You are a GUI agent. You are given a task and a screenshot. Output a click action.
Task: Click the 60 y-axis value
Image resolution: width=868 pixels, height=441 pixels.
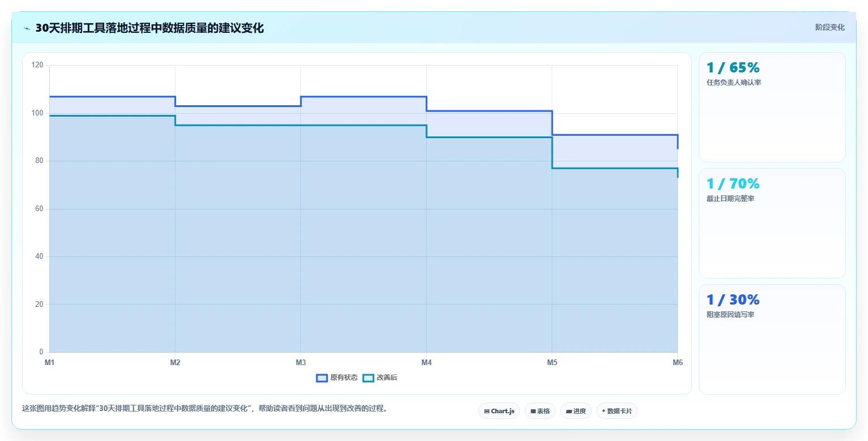(39, 209)
